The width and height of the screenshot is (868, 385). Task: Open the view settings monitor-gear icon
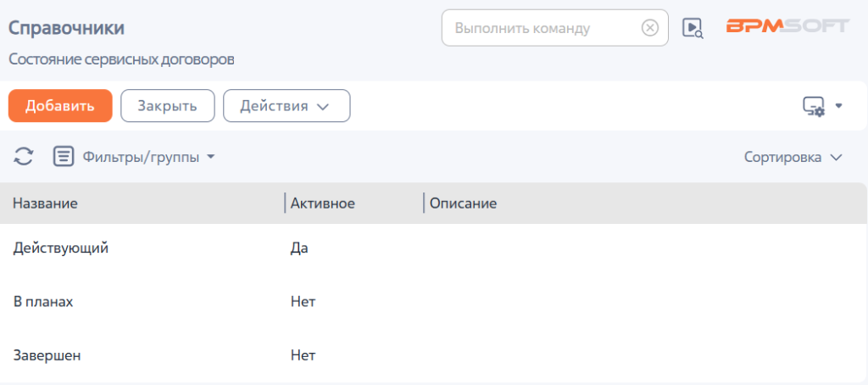point(814,106)
